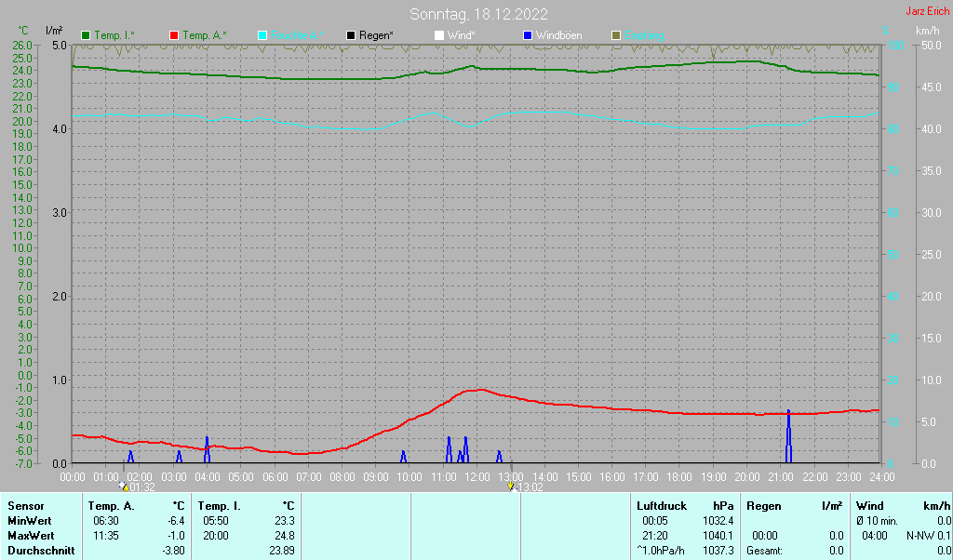This screenshot has height=560, width=953.
Task: Click the red Jarz Erich label
Action: pos(928,11)
